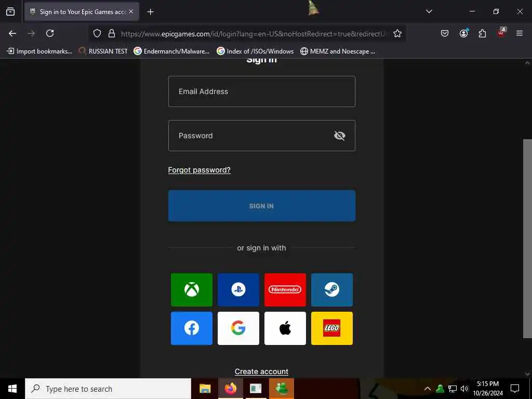This screenshot has height=399, width=532.
Task: Open Firefox application menu
Action: coord(520,33)
